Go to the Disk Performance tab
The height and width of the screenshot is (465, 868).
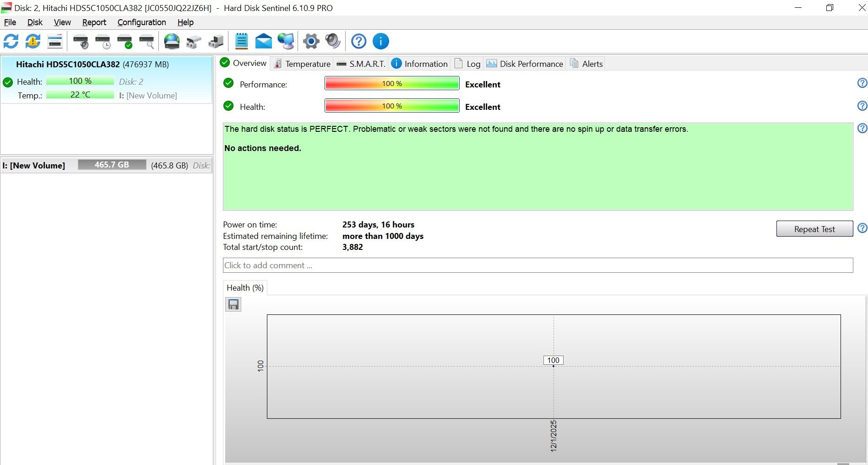pos(525,64)
